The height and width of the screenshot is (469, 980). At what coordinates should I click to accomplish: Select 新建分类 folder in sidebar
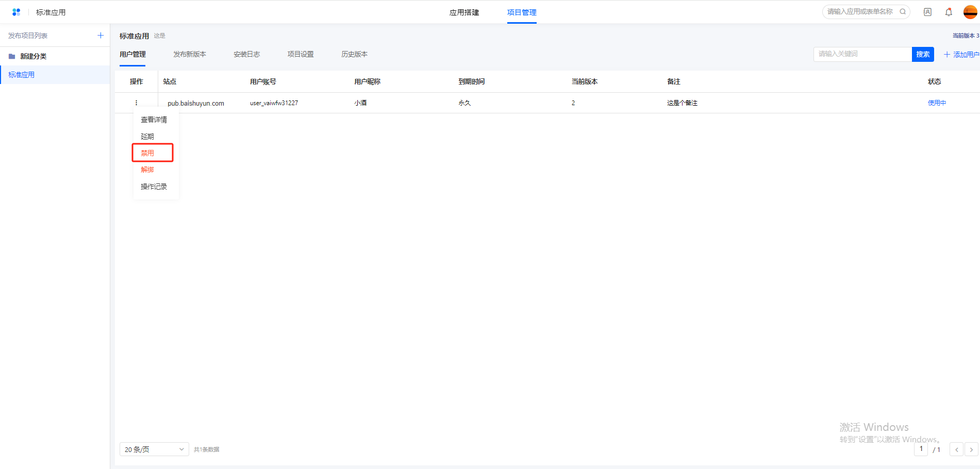(x=33, y=56)
